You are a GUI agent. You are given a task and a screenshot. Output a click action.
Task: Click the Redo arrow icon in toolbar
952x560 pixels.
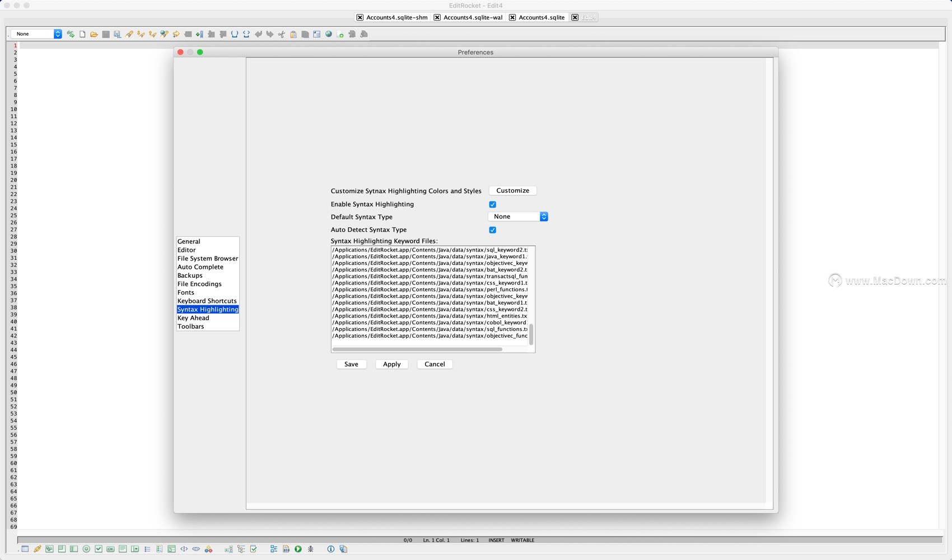tap(270, 34)
